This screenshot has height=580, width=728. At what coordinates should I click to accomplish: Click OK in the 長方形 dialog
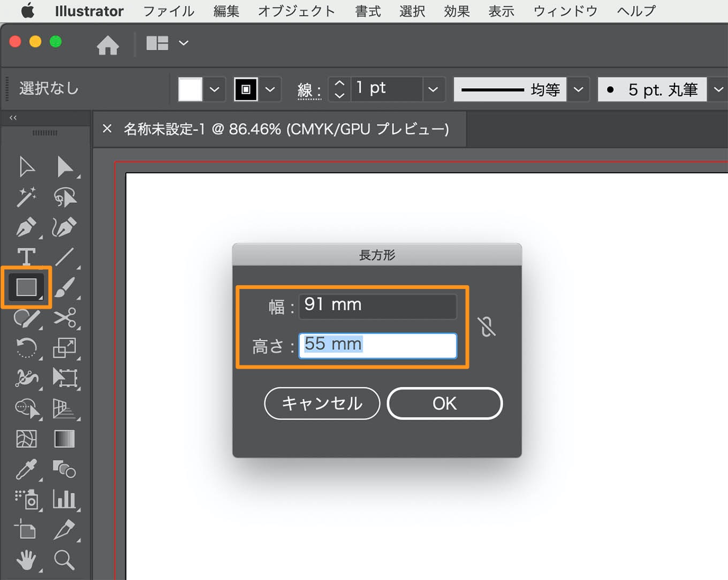tap(445, 403)
